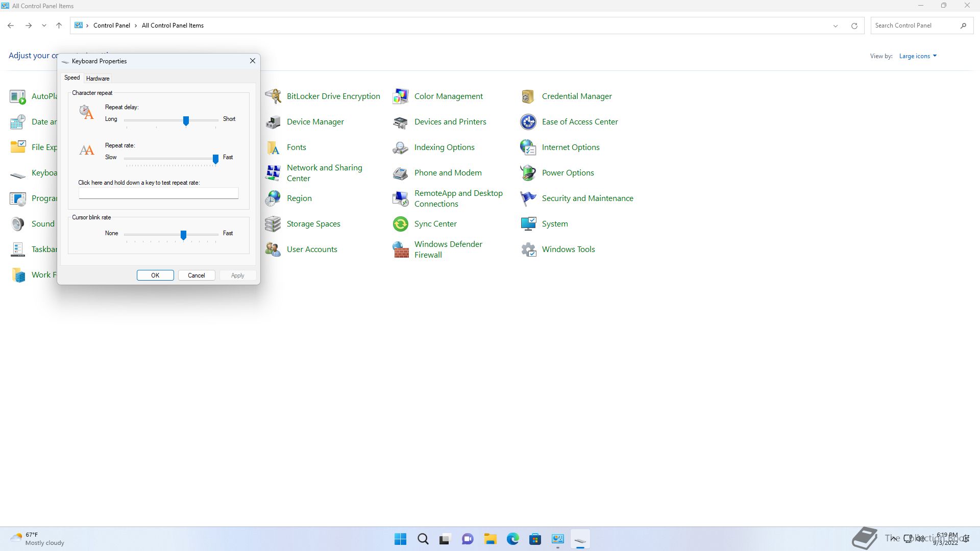Open RemoteApp and Desktop Connections icon
Image resolution: width=980 pixels, height=551 pixels.
click(x=401, y=198)
